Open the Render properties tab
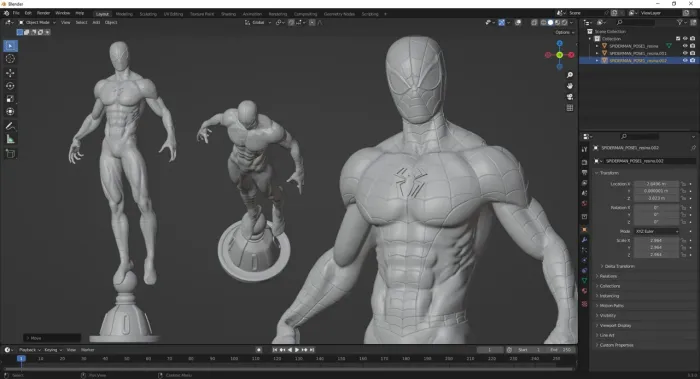Viewport: 700px width, 379px height. pos(584,162)
